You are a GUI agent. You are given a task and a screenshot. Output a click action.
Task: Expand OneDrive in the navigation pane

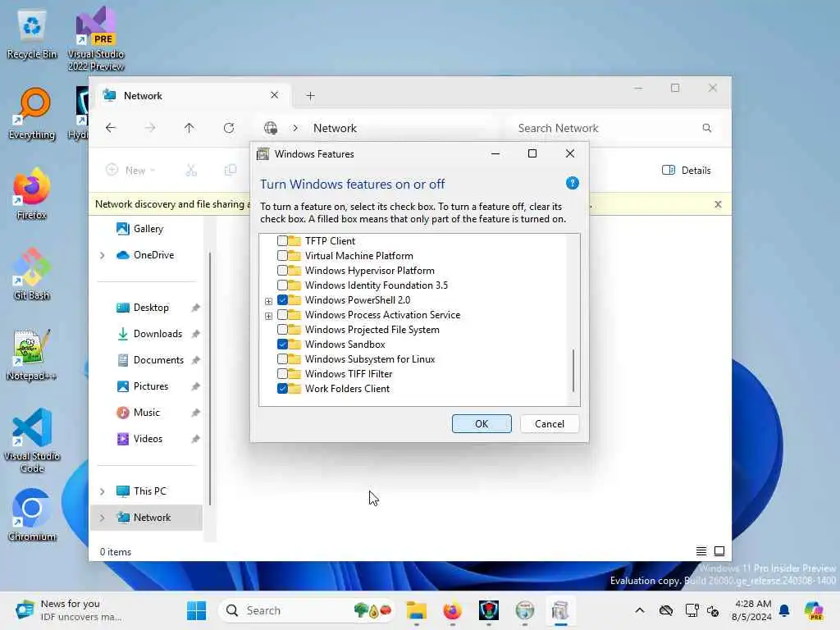pyautogui.click(x=103, y=256)
